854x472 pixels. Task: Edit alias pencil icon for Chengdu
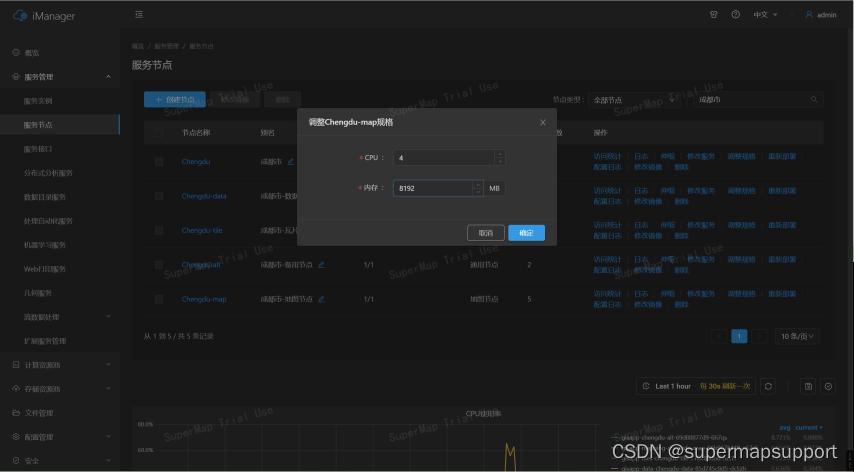click(x=291, y=161)
